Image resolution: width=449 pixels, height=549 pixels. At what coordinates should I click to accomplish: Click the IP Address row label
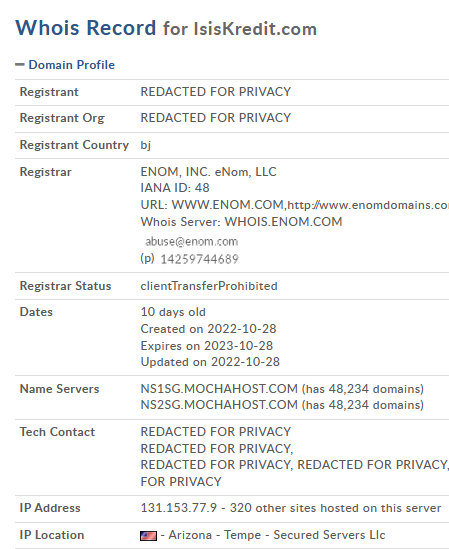click(50, 508)
